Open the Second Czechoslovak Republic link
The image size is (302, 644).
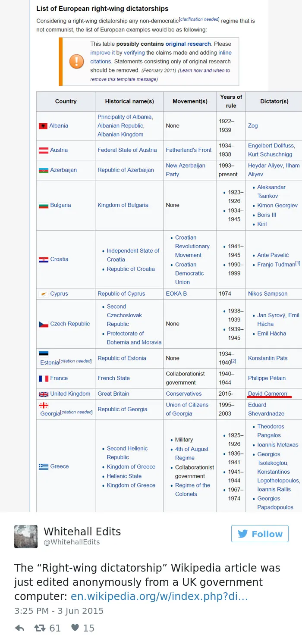tap(124, 315)
